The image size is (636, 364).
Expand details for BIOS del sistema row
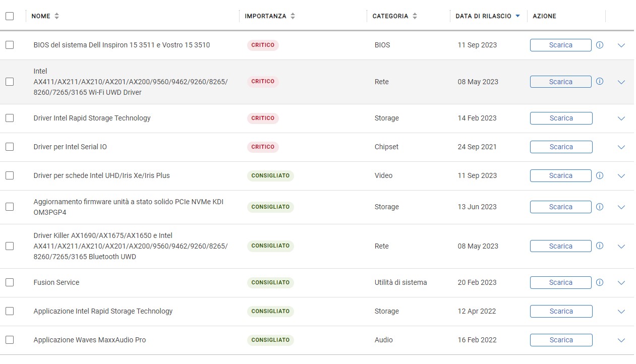click(621, 45)
